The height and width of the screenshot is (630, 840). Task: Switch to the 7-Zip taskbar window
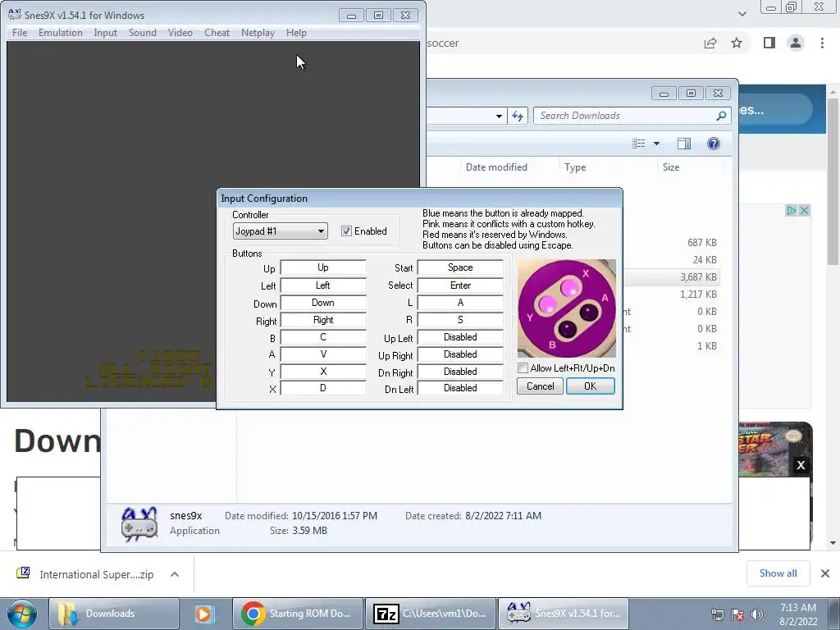click(431, 614)
